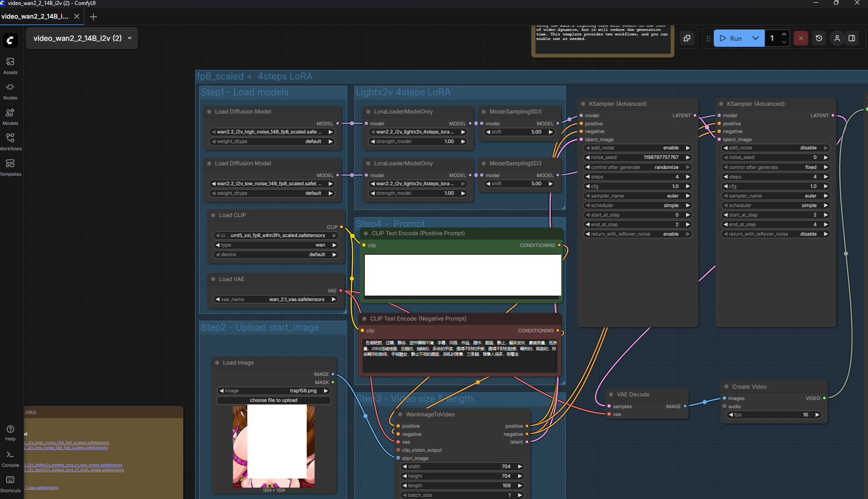Toggle the side panel layout icon

tap(852, 38)
